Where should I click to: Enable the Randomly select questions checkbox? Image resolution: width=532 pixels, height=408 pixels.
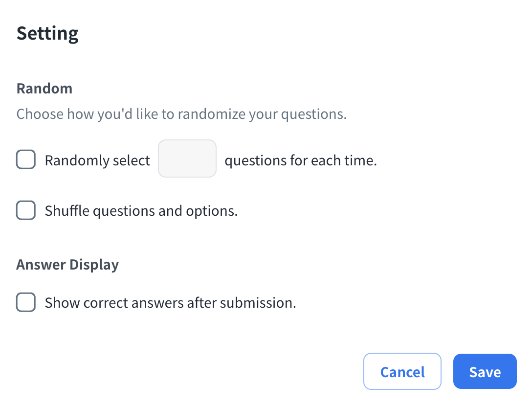[x=26, y=160]
